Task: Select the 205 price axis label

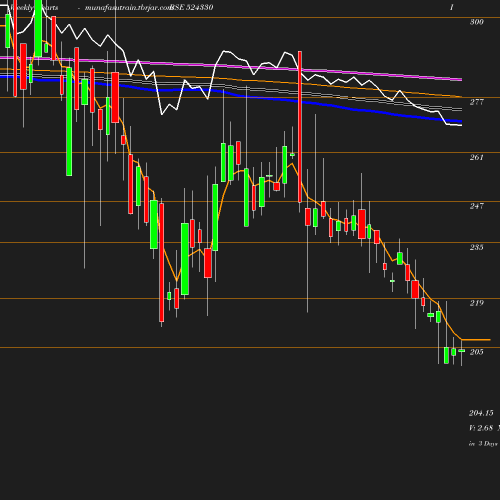Action: (x=476, y=352)
